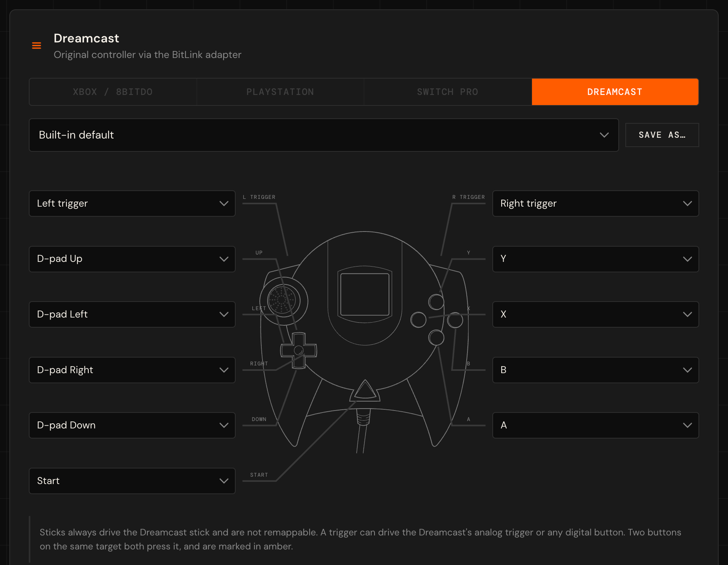
Task: Click the VMU screen on controller diagram
Action: [365, 295]
